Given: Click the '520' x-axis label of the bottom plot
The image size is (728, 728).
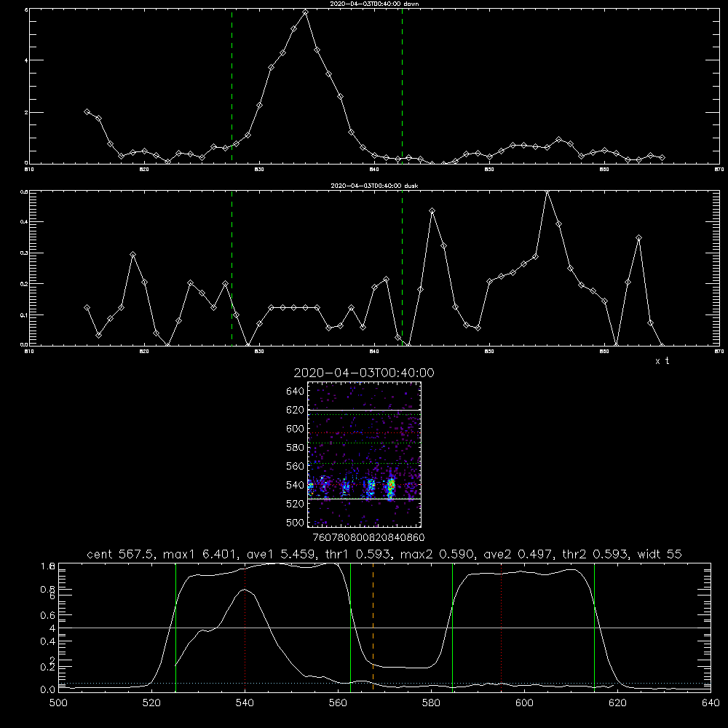Looking at the screenshot, I should (152, 703).
